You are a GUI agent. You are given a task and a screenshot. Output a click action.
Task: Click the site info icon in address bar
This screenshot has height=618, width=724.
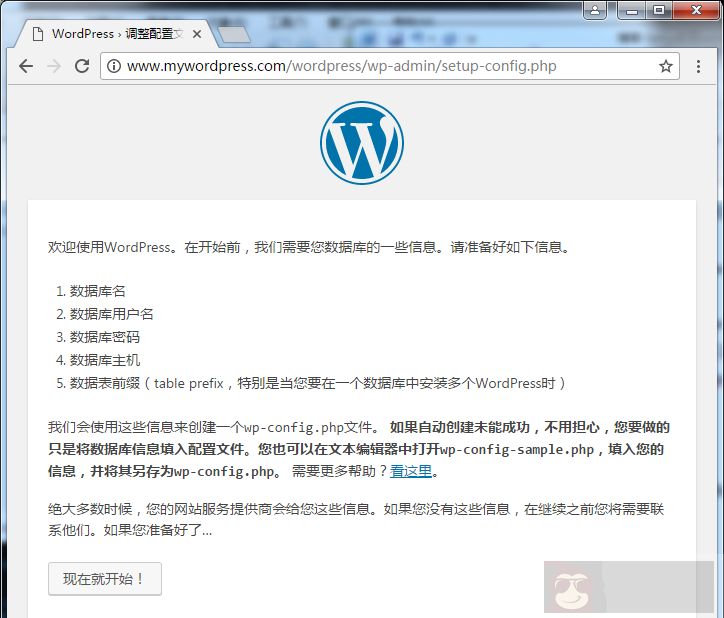tap(114, 67)
